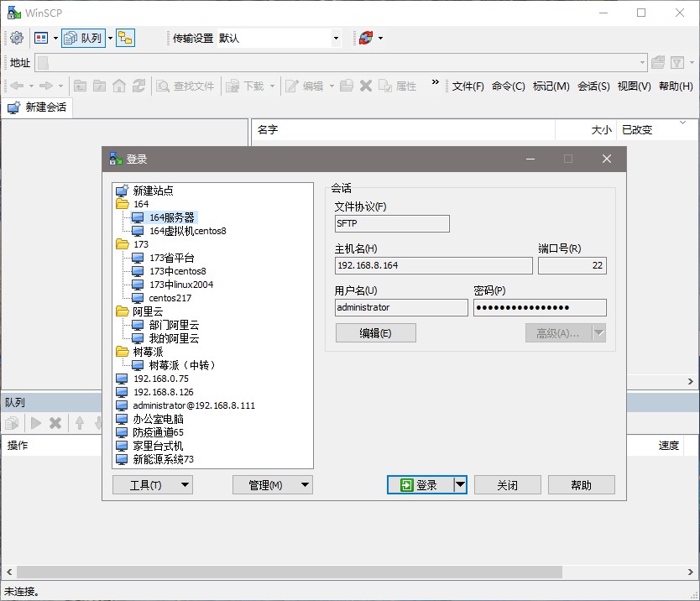Click the address bar field
Viewport: 700px width, 601px height.
tap(341, 62)
